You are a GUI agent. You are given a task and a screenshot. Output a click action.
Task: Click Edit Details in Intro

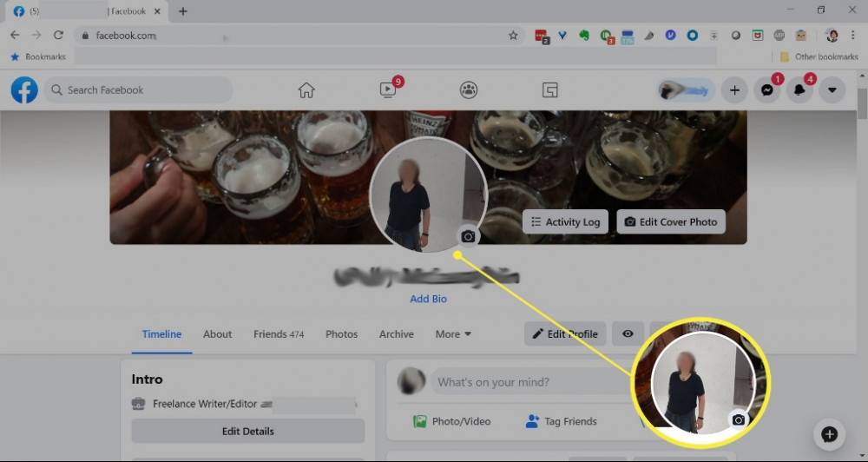(x=248, y=431)
